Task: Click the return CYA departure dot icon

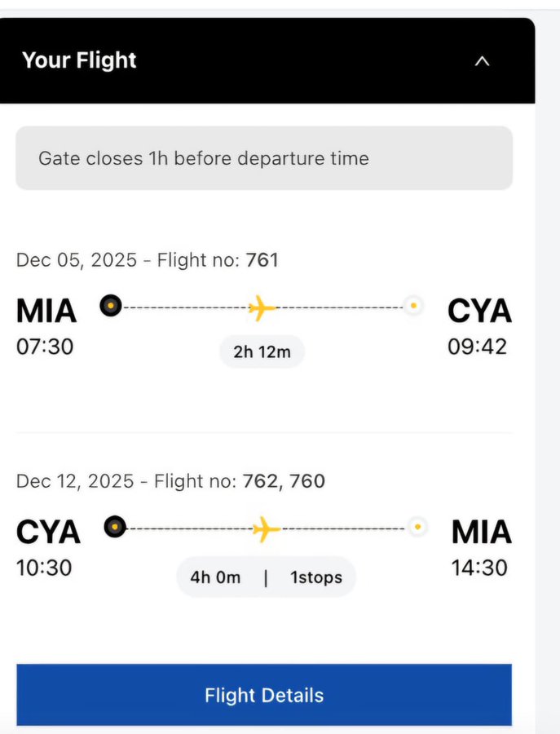Action: (115, 528)
